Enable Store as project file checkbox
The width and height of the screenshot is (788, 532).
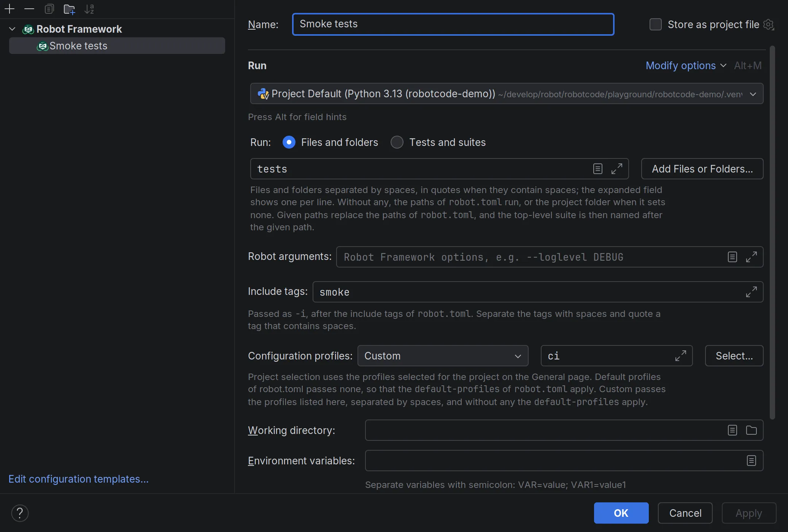pyautogui.click(x=656, y=24)
